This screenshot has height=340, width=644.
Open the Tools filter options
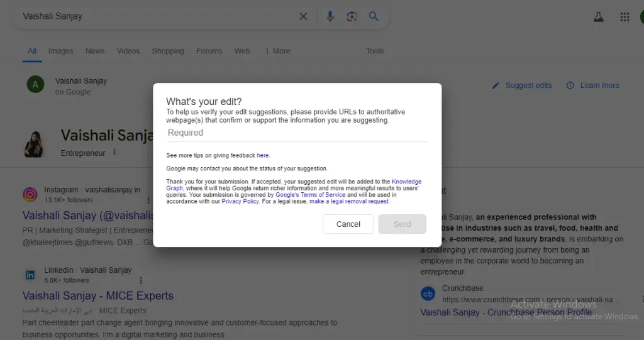click(375, 51)
